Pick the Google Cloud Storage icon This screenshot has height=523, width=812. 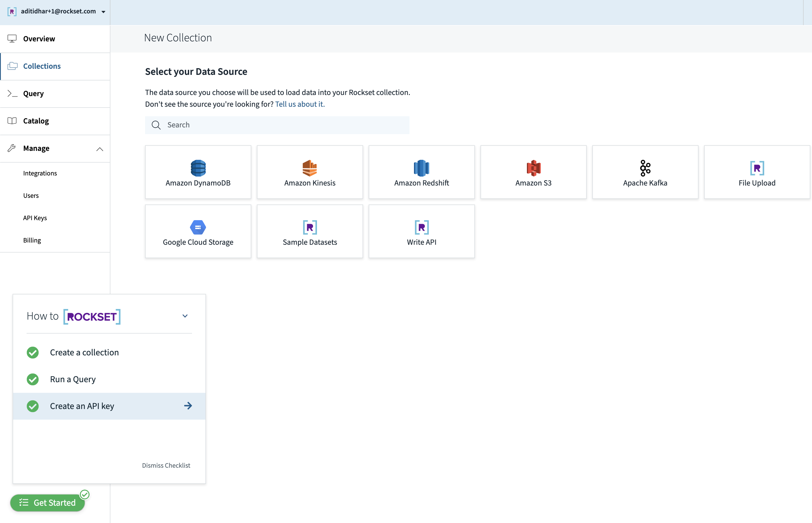coord(198,227)
